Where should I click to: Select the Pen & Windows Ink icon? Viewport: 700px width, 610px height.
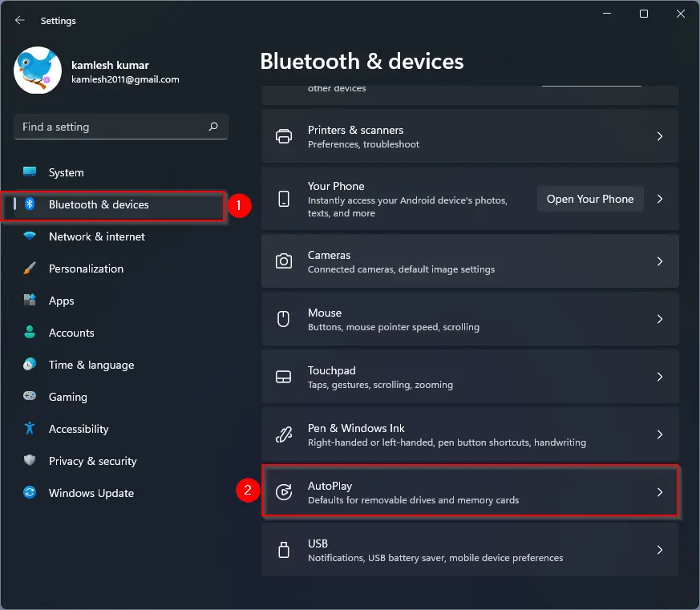point(283,434)
